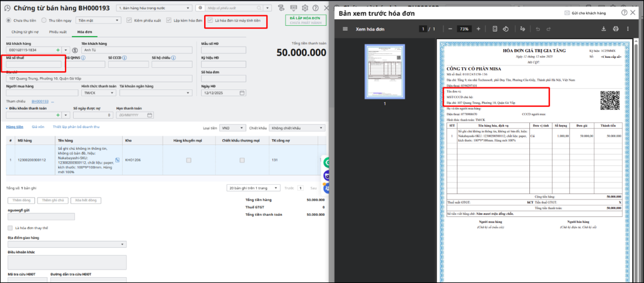Click the 73% zoom level field
Image resolution: width=644 pixels, height=283 pixels.
tap(464, 29)
